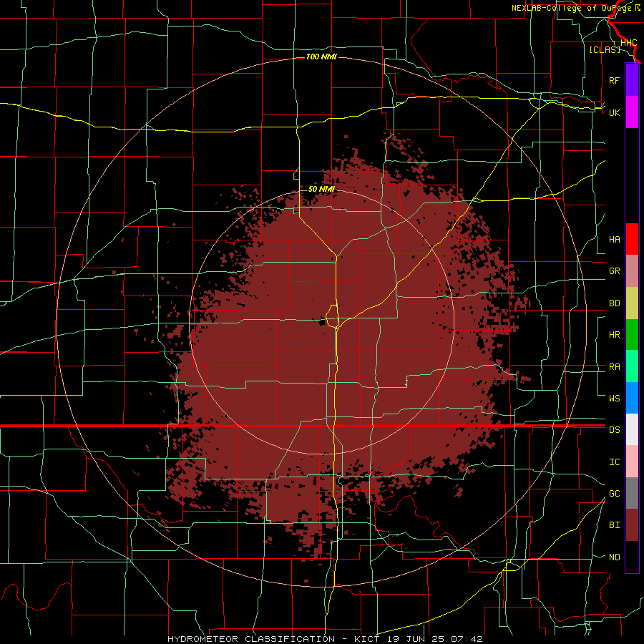Click the IC light pink legend swatch
Image resolution: width=644 pixels, height=644 pixels.
[x=632, y=462]
